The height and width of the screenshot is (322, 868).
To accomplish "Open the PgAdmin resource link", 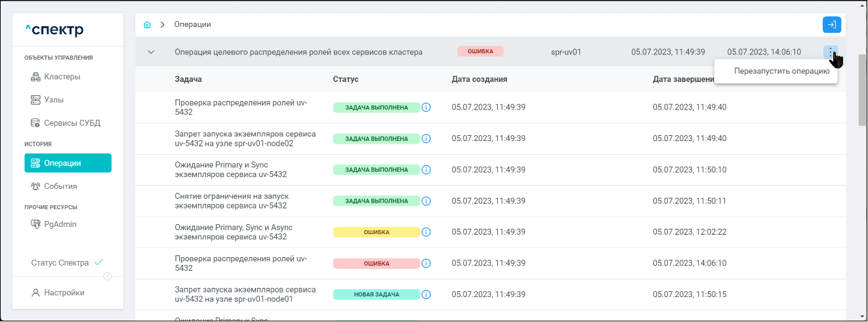I will [60, 224].
